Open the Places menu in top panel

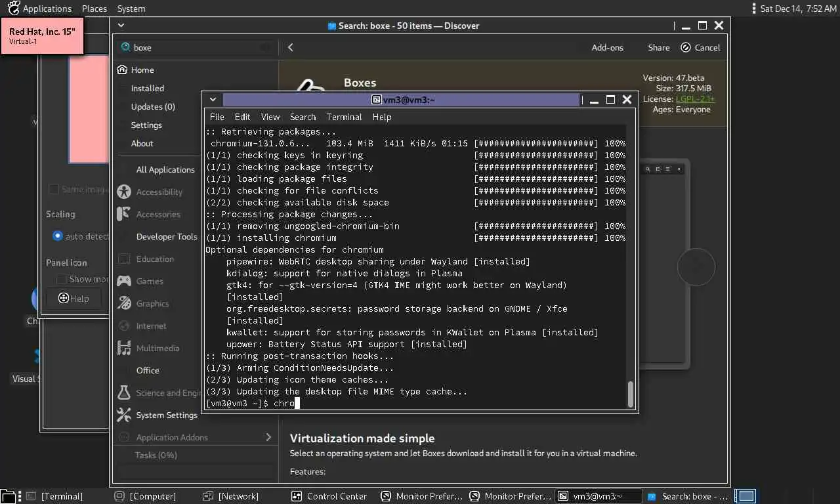[x=94, y=9]
